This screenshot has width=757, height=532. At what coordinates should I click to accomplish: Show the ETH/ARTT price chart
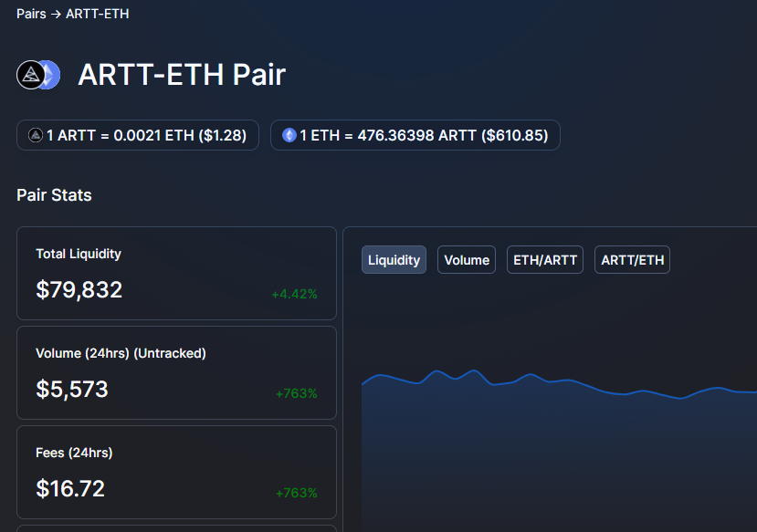click(545, 260)
